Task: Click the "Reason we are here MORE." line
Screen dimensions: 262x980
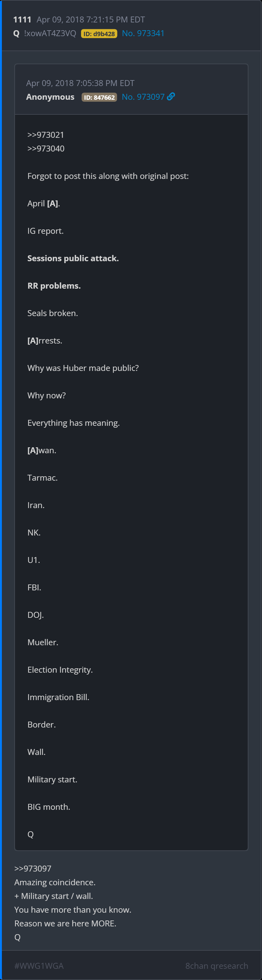Action: (65, 923)
